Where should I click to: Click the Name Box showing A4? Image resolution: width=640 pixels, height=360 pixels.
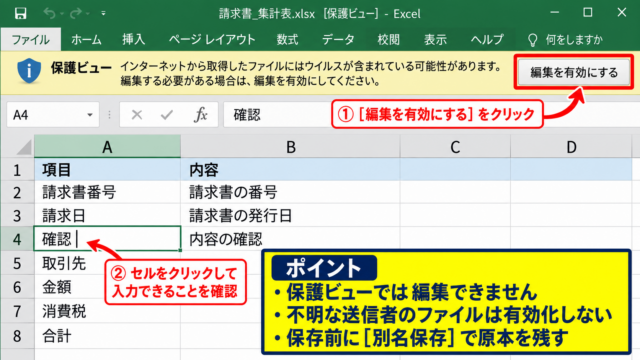[x=53, y=115]
